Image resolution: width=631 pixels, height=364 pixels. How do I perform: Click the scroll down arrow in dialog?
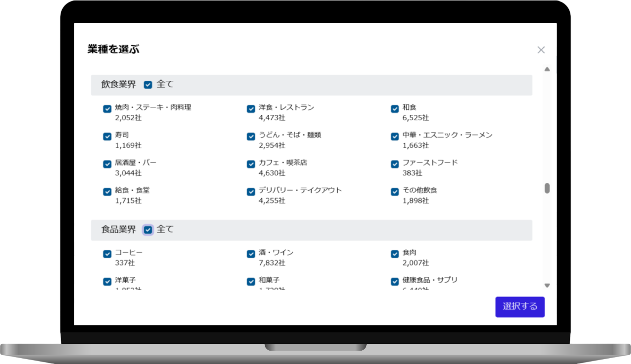547,285
